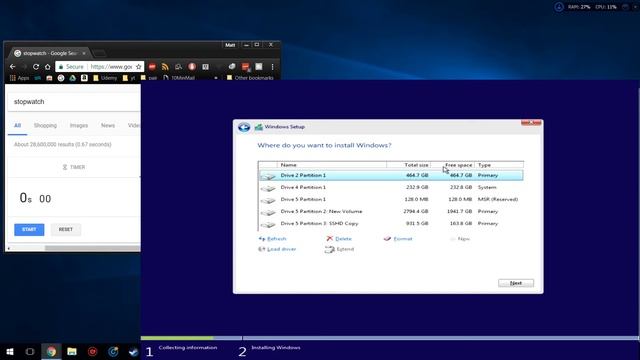Switch to Chrome from the taskbar
The height and width of the screenshot is (360, 640).
[51, 351]
